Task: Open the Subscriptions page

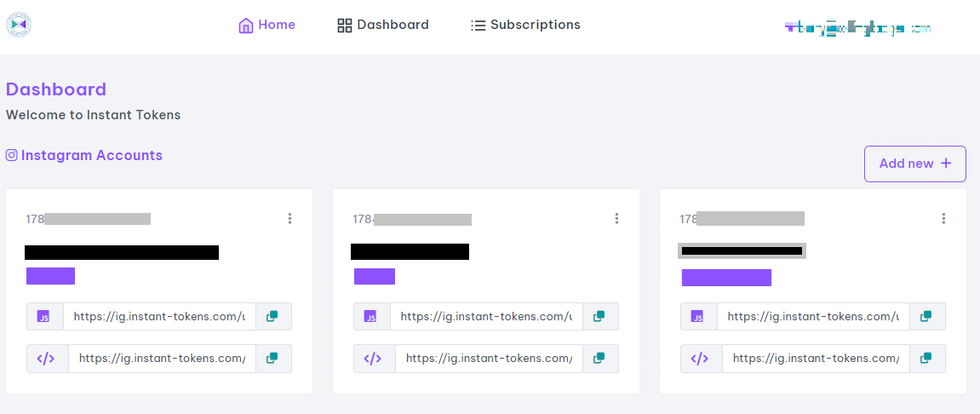Action: [525, 26]
